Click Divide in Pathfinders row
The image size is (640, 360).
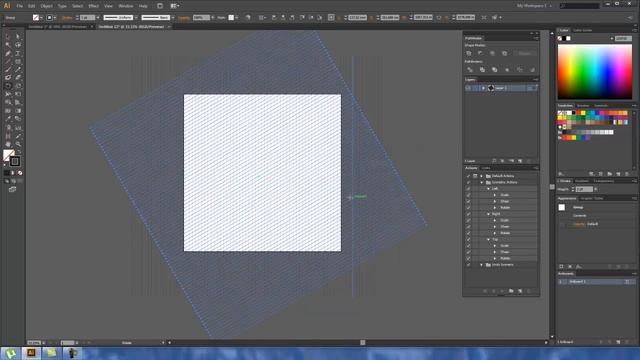click(x=470, y=70)
